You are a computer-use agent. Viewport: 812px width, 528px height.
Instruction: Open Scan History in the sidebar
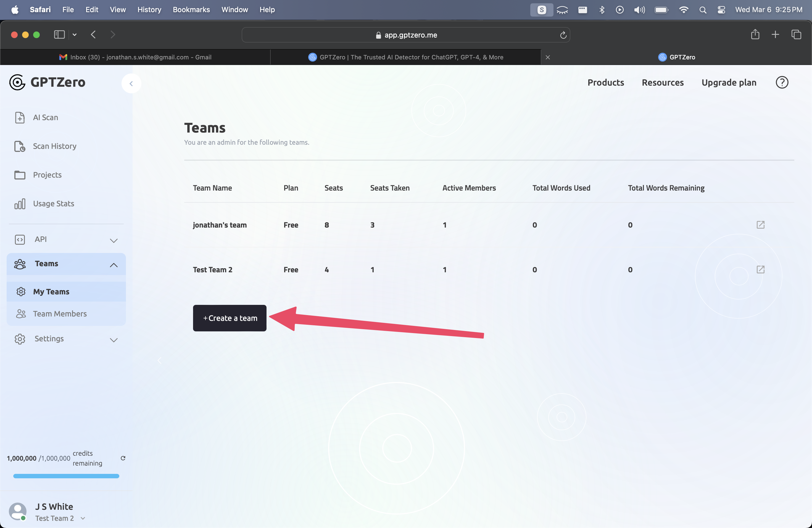(55, 146)
